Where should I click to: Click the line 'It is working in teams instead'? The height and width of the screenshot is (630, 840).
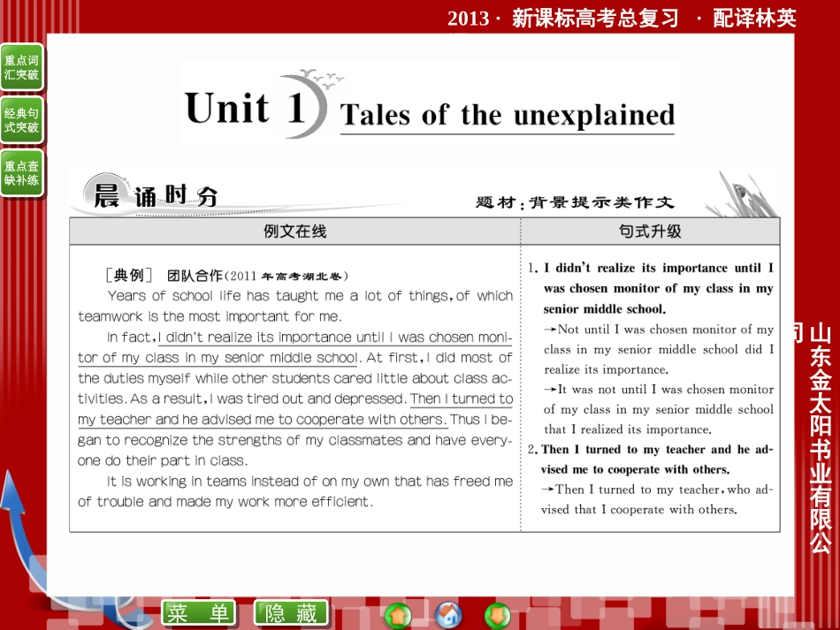pos(309,482)
